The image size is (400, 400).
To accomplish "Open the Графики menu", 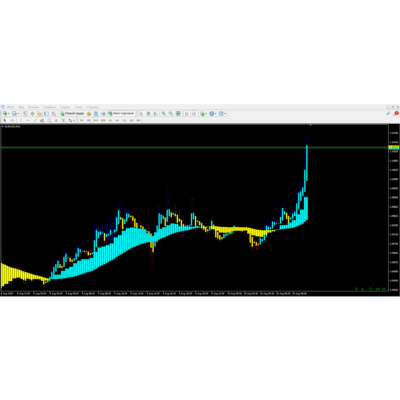I will point(49,107).
